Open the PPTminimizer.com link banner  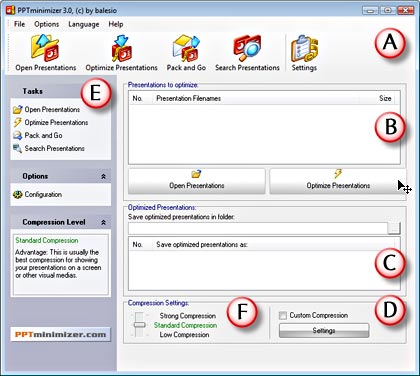point(61,334)
